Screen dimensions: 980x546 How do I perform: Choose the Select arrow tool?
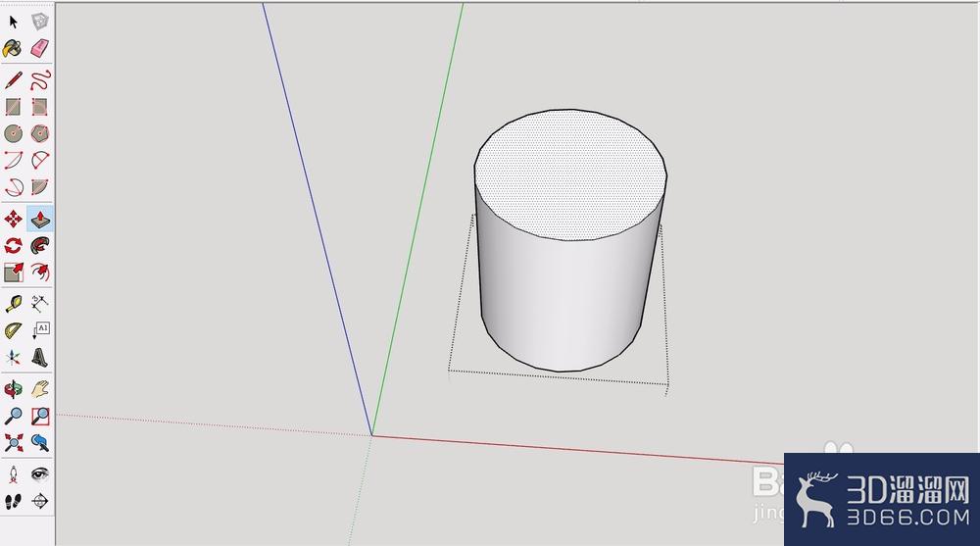point(13,23)
